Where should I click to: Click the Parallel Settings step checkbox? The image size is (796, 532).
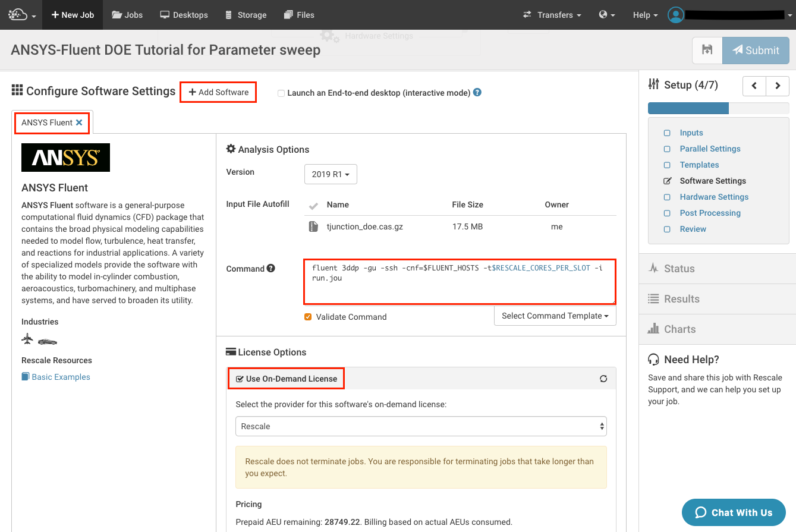pyautogui.click(x=667, y=149)
